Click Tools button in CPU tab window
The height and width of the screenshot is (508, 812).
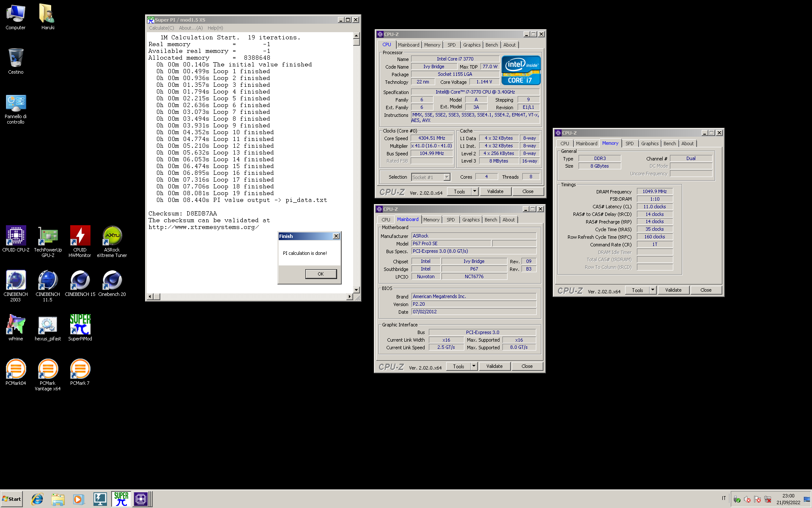(x=459, y=191)
